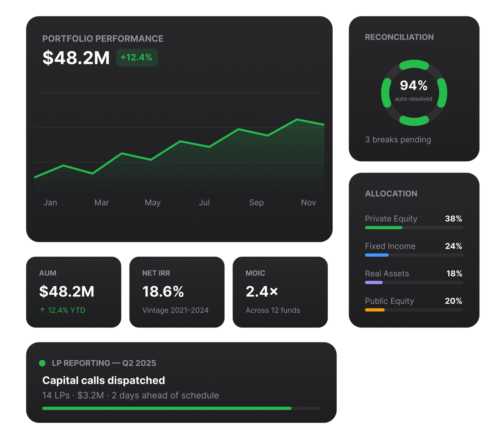Screen dimensions: 504x436
Task: Click the Jan label on chart axis
Action: click(x=50, y=202)
